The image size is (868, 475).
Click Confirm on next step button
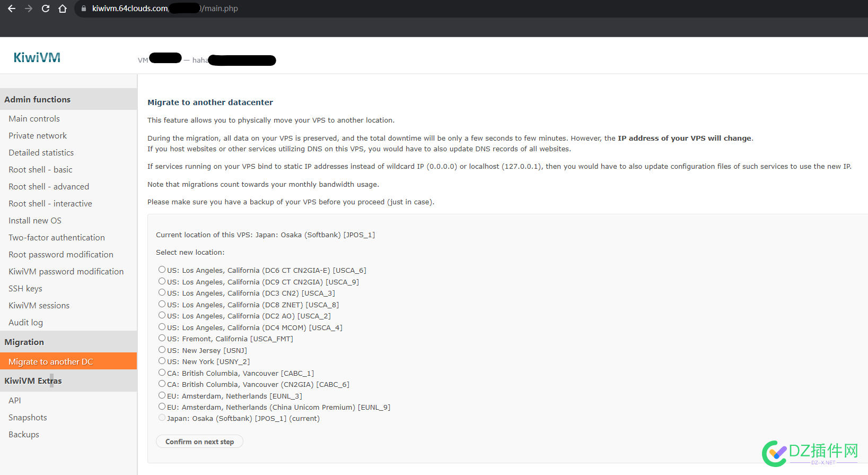[199, 442]
